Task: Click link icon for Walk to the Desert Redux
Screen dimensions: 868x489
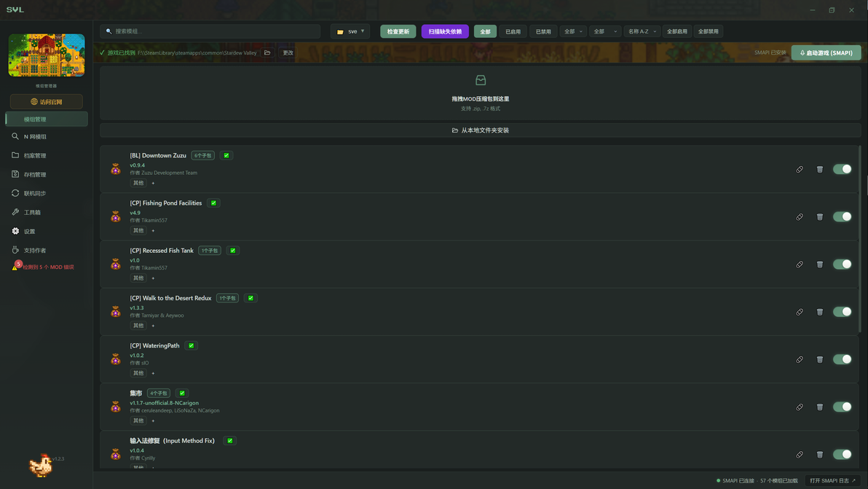Action: click(800, 312)
